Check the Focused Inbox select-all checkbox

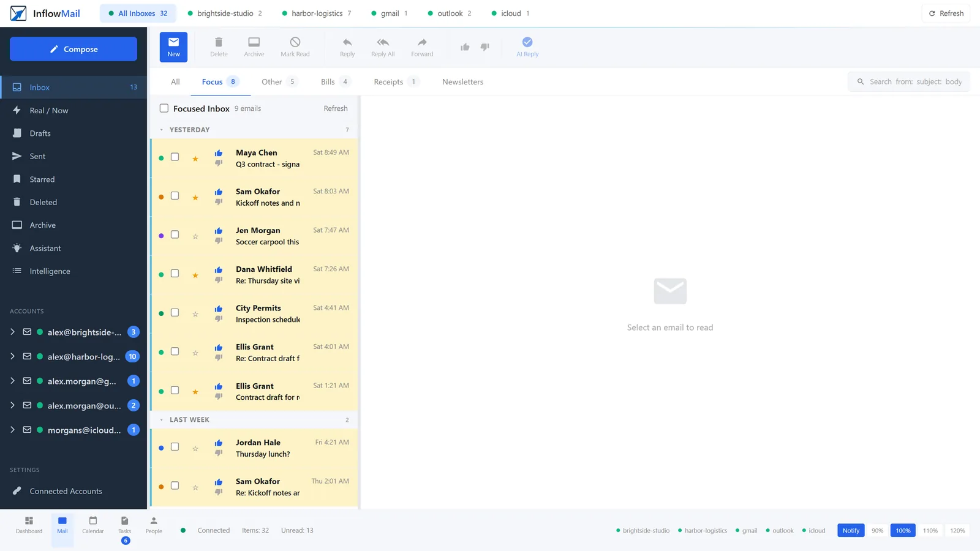164,108
